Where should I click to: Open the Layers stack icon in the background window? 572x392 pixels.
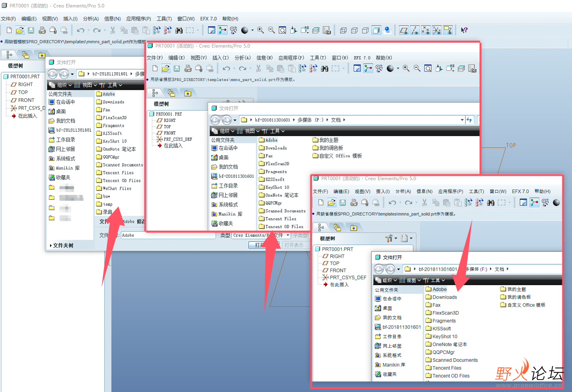[316, 30]
